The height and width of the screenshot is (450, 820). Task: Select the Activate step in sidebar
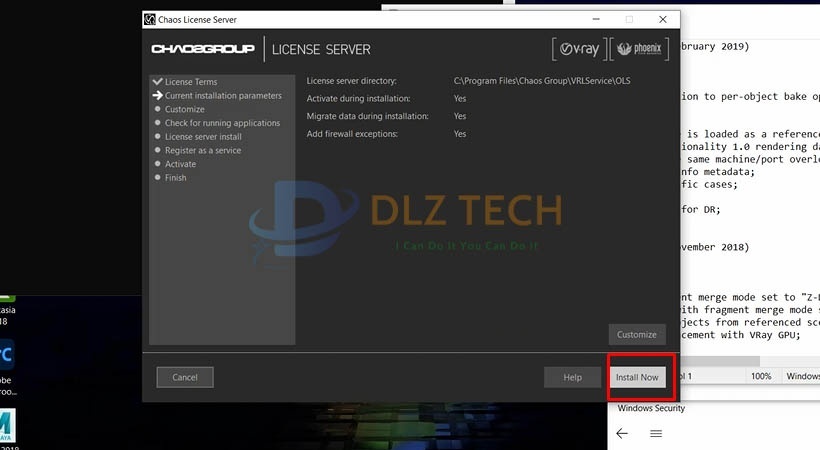pyautogui.click(x=180, y=164)
